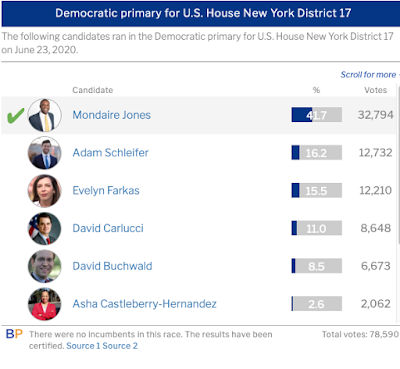Click the Ballotpedia BP logo icon
The width and height of the screenshot is (400, 369).
tap(14, 334)
